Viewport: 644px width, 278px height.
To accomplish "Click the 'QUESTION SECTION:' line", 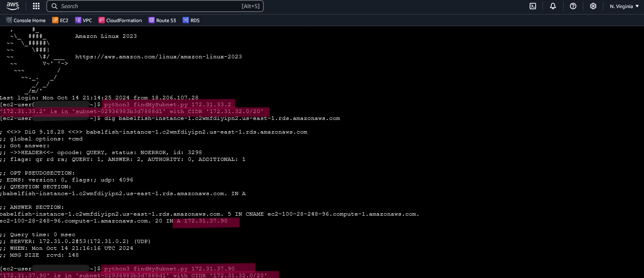I will (x=36, y=187).
